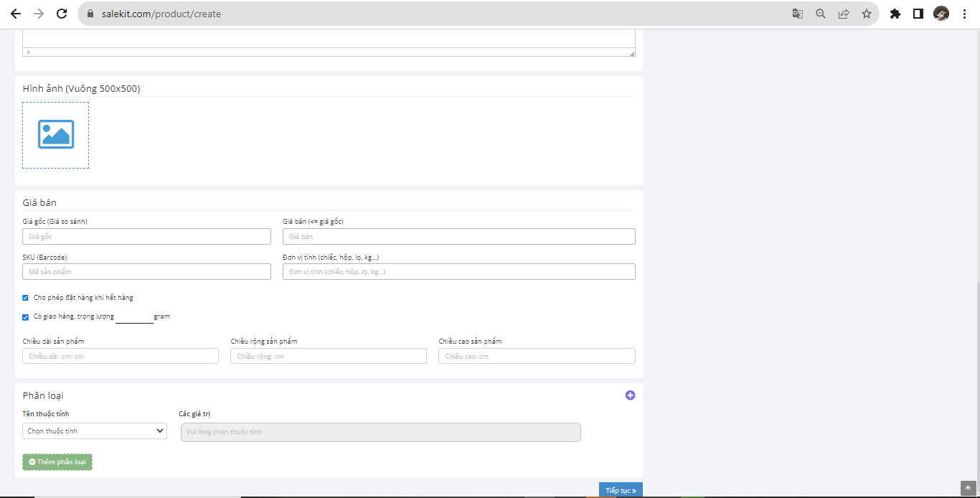Click the share page icon in address bar
Viewport: 980px width, 498px height.
tap(844, 14)
